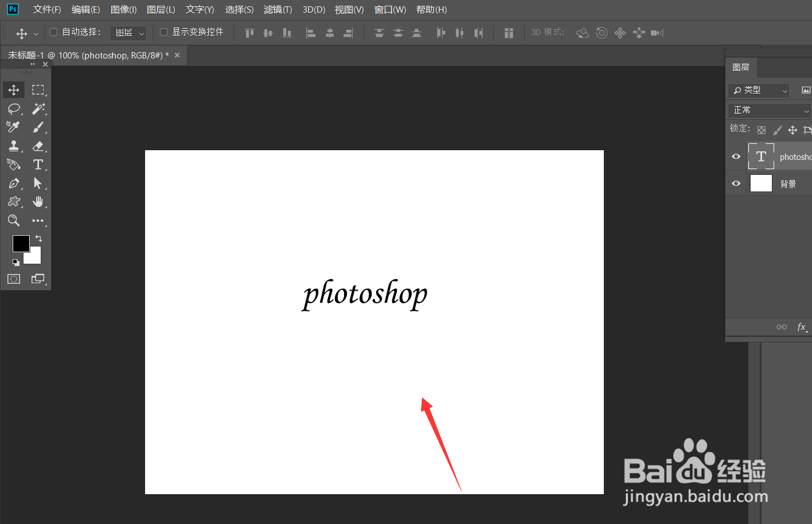Open the 选择(S) menu
The height and width of the screenshot is (524, 812).
[239, 10]
